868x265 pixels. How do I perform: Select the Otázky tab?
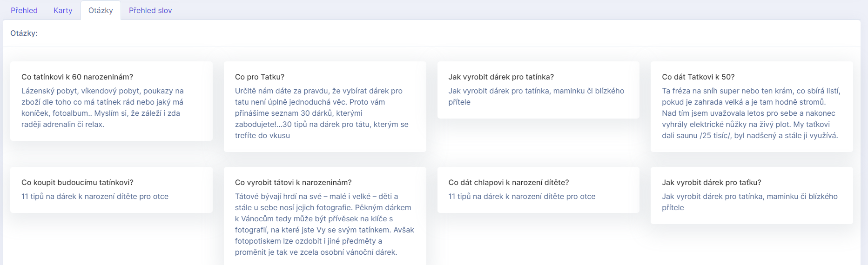point(101,10)
